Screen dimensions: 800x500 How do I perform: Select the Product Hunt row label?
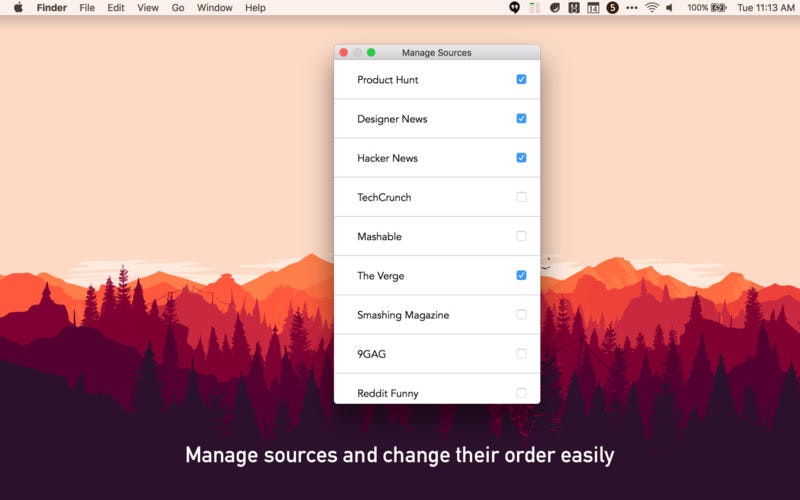click(387, 80)
